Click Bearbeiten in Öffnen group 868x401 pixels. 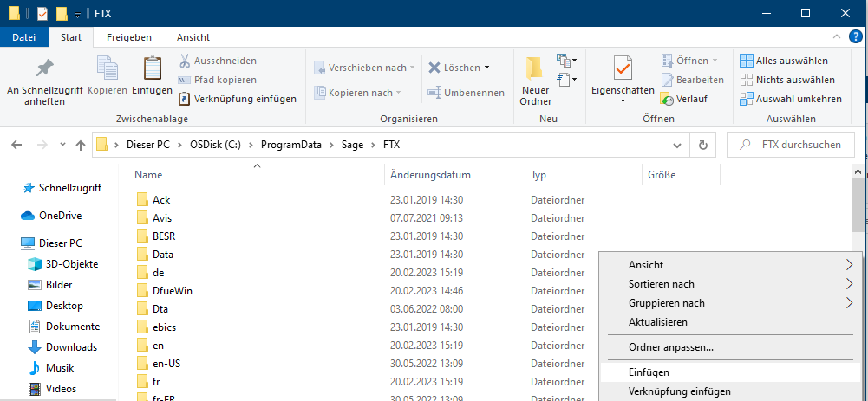(693, 80)
